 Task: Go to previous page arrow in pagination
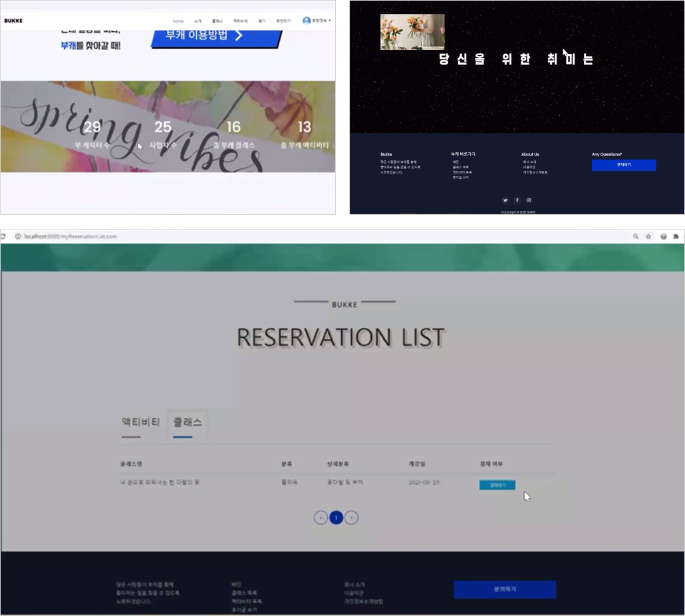tap(321, 518)
